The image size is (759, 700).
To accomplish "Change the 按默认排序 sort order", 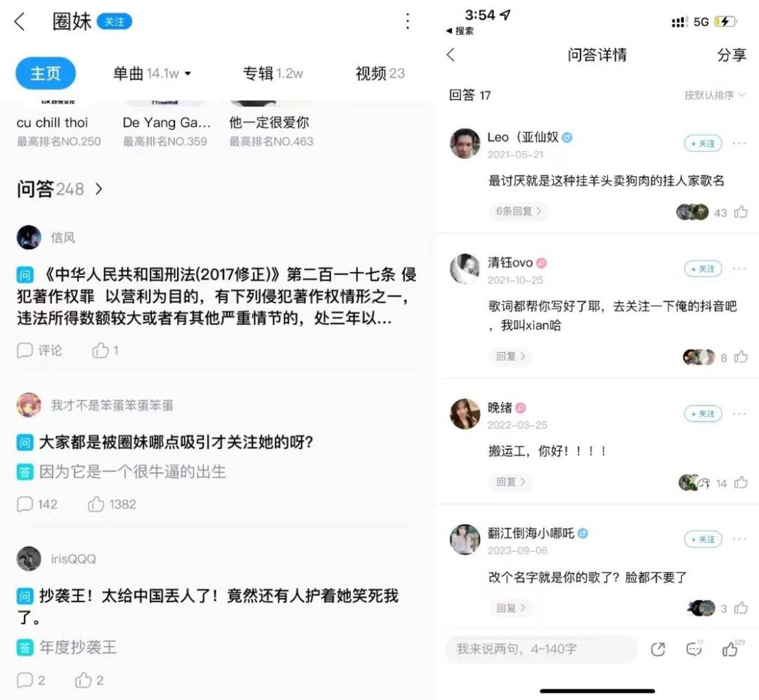I will click(715, 95).
